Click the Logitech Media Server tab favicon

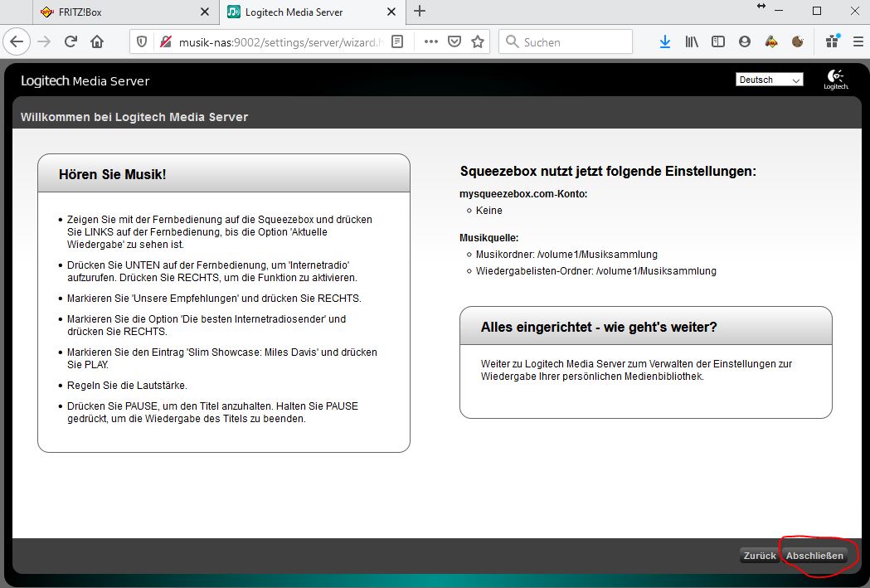tap(234, 12)
